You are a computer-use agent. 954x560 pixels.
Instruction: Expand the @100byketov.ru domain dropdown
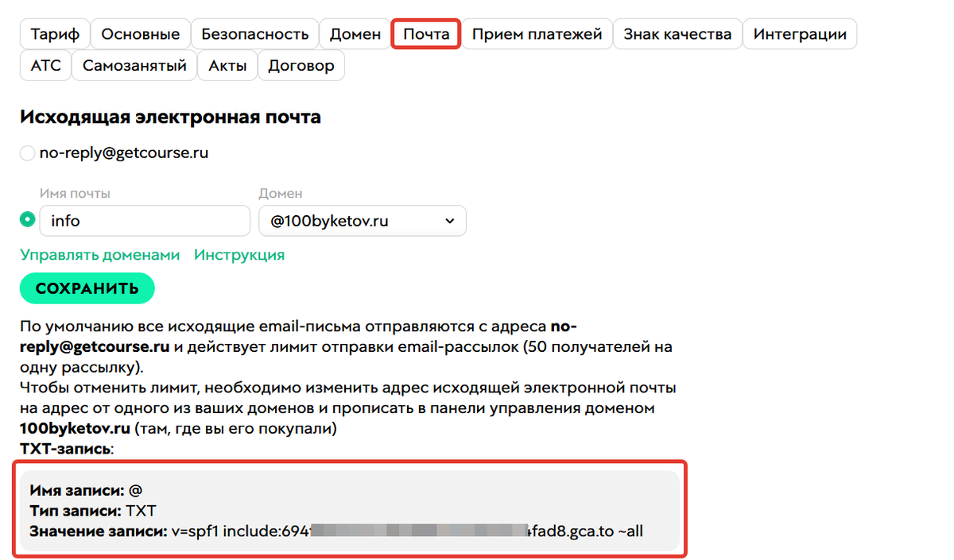tap(363, 221)
